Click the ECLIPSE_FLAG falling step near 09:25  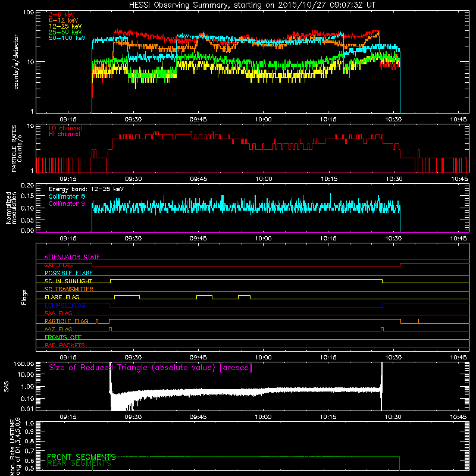pos(109,305)
